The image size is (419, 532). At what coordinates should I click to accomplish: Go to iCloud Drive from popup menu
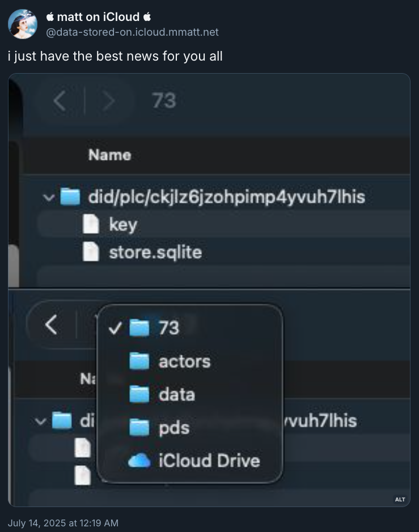coord(209,460)
